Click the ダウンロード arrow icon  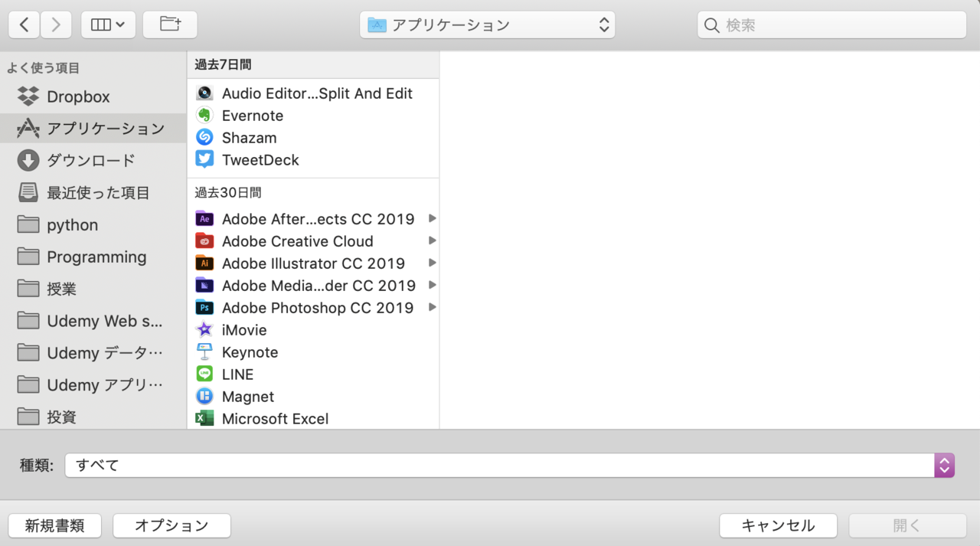(x=28, y=161)
